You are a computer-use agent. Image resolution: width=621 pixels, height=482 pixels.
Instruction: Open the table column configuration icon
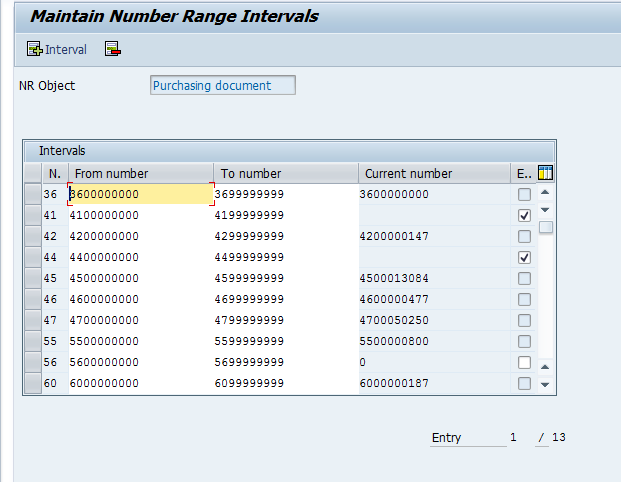tap(545, 173)
